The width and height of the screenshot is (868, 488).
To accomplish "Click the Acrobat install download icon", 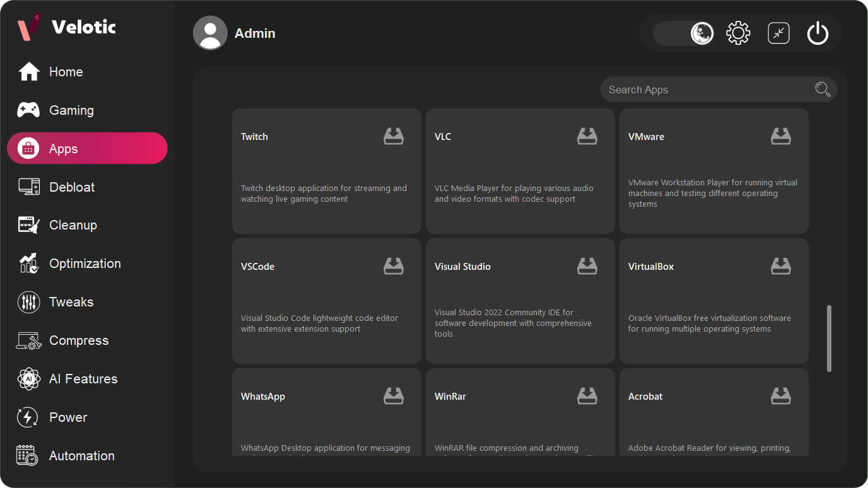I will (x=781, y=396).
